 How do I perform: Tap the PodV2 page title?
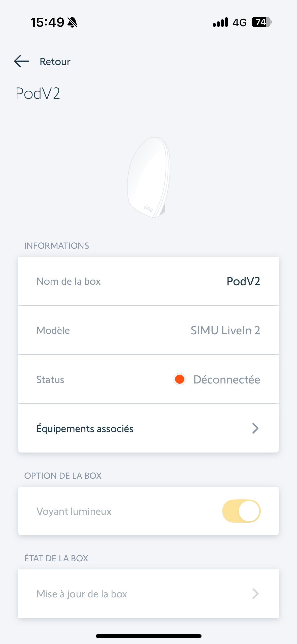[x=38, y=93]
